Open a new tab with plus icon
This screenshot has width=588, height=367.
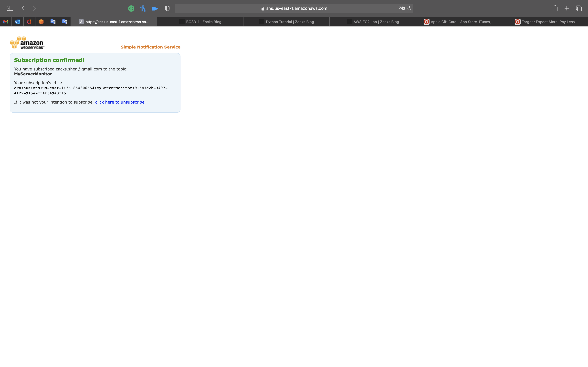pos(567,9)
